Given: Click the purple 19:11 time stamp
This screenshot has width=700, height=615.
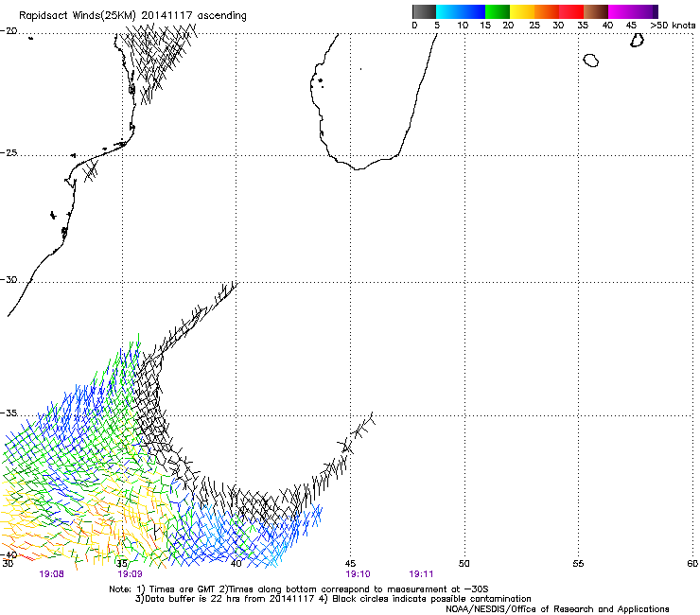Looking at the screenshot, I should coord(421,574).
